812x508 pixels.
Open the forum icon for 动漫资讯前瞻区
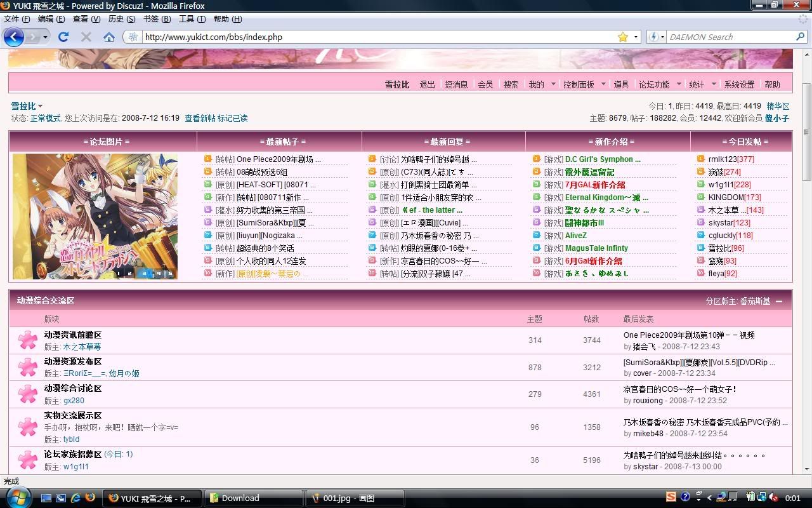[27, 340]
